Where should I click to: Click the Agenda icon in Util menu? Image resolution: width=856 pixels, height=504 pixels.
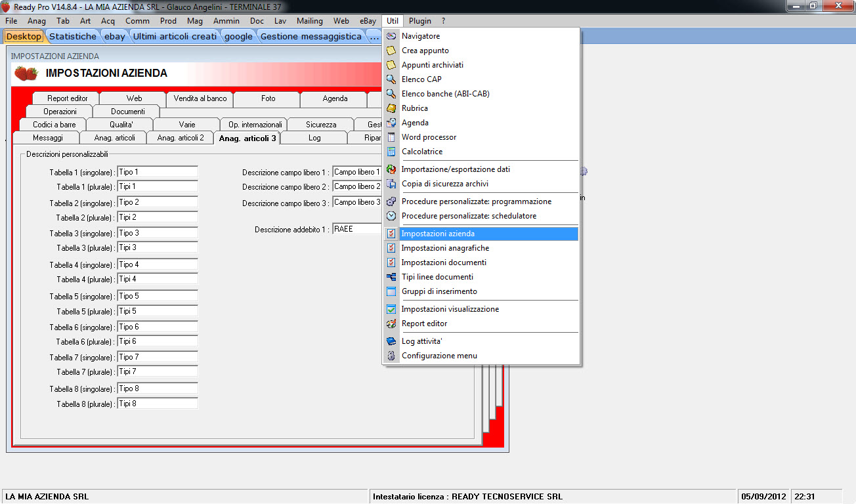pyautogui.click(x=391, y=123)
